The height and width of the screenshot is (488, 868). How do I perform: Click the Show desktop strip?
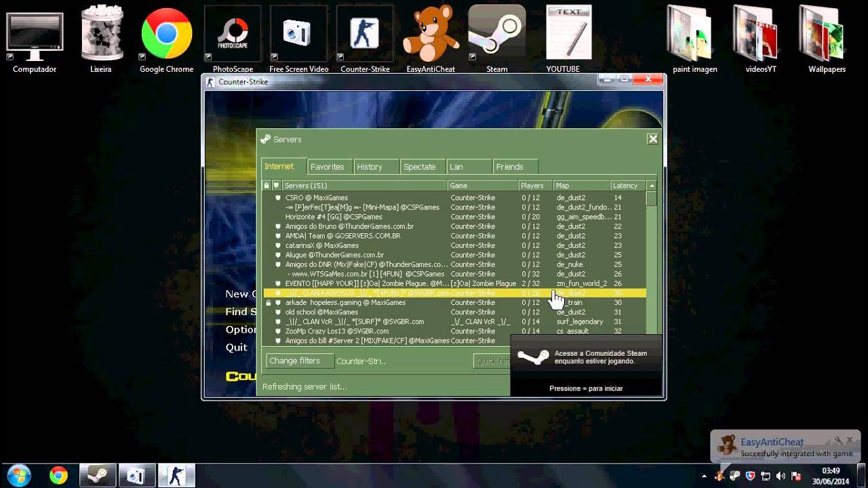pos(863,476)
